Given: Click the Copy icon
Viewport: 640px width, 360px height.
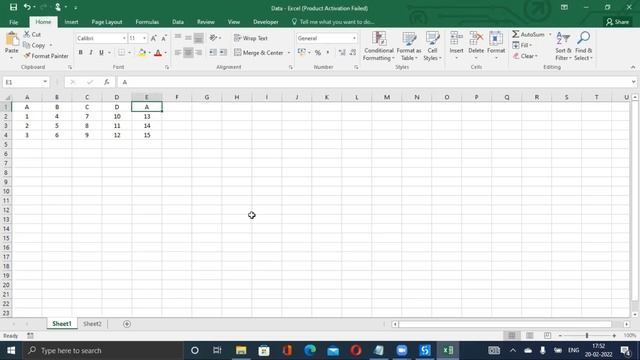Looking at the screenshot, I should (27, 45).
